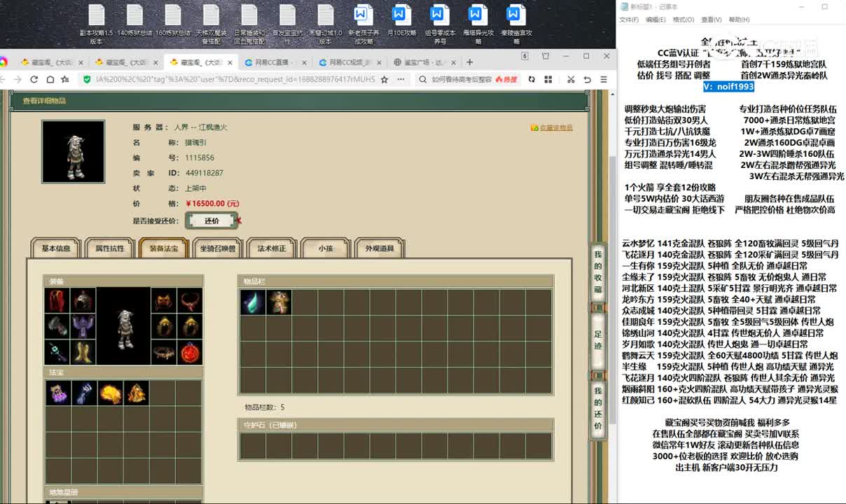Open 足迹 side panel
Image resolution: width=846 pixels, height=504 pixels.
597,339
